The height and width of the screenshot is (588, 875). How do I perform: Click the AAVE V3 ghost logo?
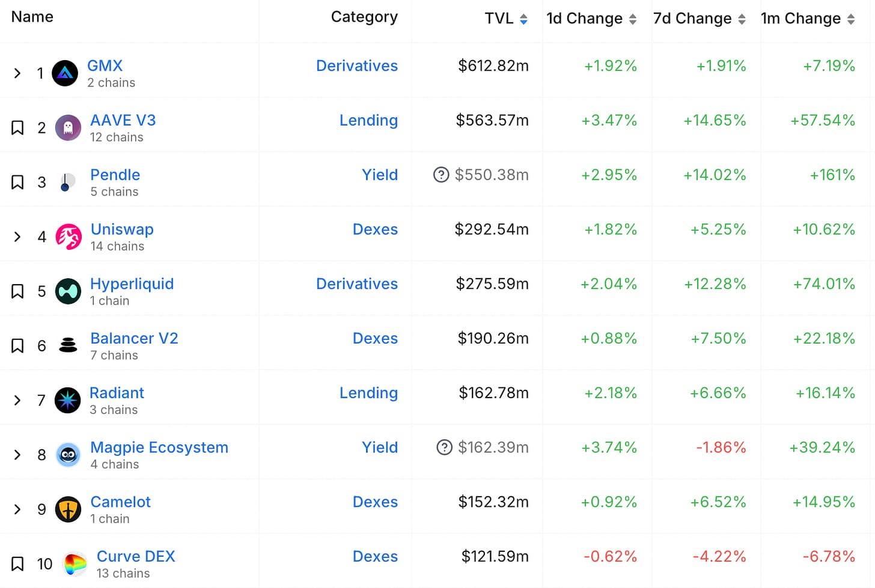tap(68, 128)
